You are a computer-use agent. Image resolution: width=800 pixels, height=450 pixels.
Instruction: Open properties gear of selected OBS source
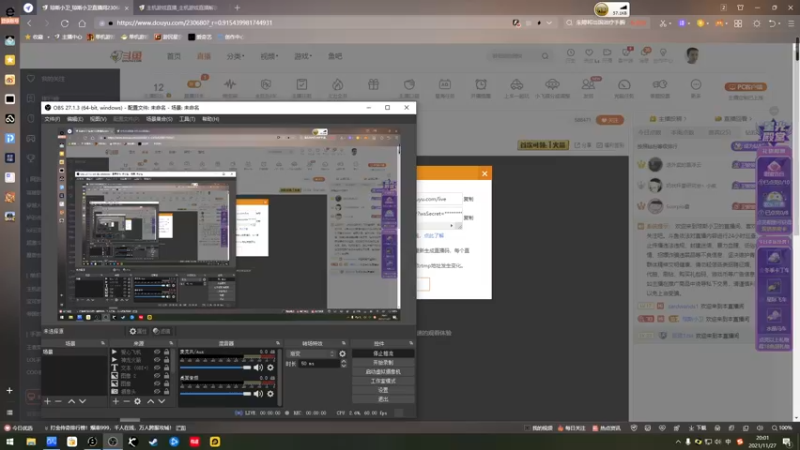click(138, 331)
